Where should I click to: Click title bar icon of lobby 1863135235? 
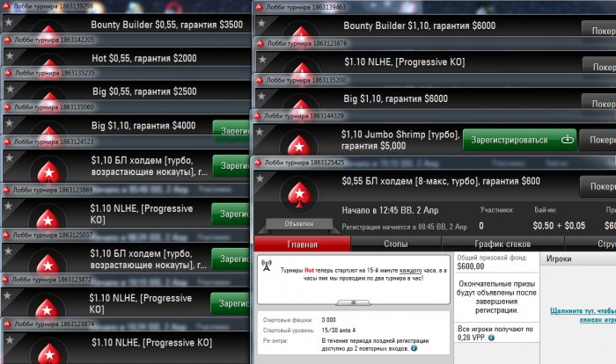(x=8, y=73)
